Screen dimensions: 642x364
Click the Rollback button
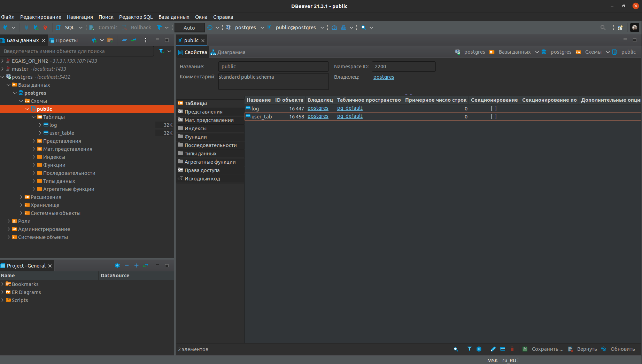coord(137,28)
